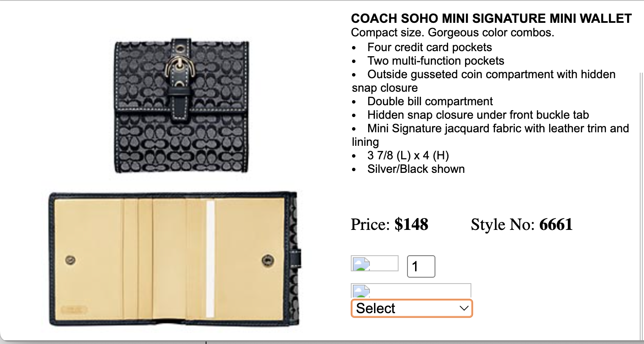Click the white divider strip inside open wallet
The image size is (644, 344).
[210, 259]
